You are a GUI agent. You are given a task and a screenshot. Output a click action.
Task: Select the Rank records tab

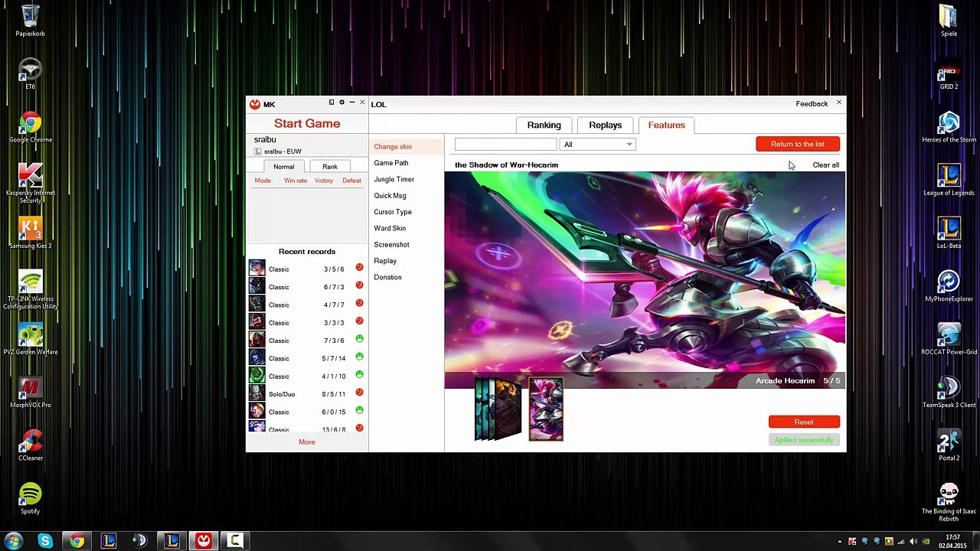pos(330,167)
